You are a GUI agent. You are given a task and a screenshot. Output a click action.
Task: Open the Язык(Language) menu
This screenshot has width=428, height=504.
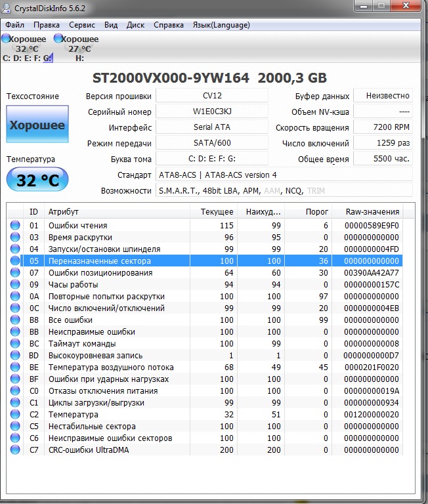(x=221, y=25)
